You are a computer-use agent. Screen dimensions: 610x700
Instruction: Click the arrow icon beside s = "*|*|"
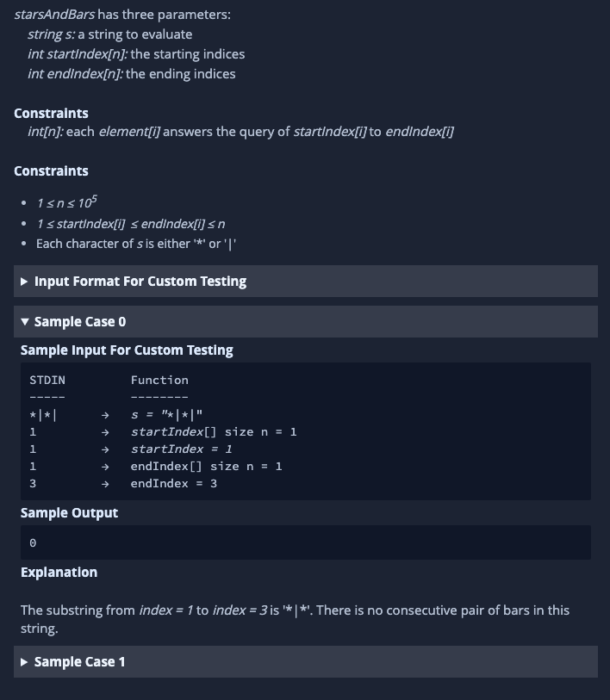pos(105,415)
